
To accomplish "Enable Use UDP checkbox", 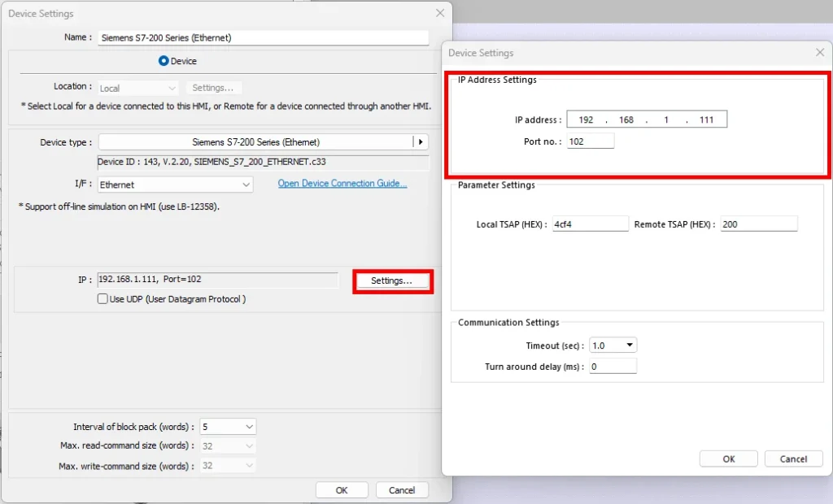I will click(x=102, y=299).
